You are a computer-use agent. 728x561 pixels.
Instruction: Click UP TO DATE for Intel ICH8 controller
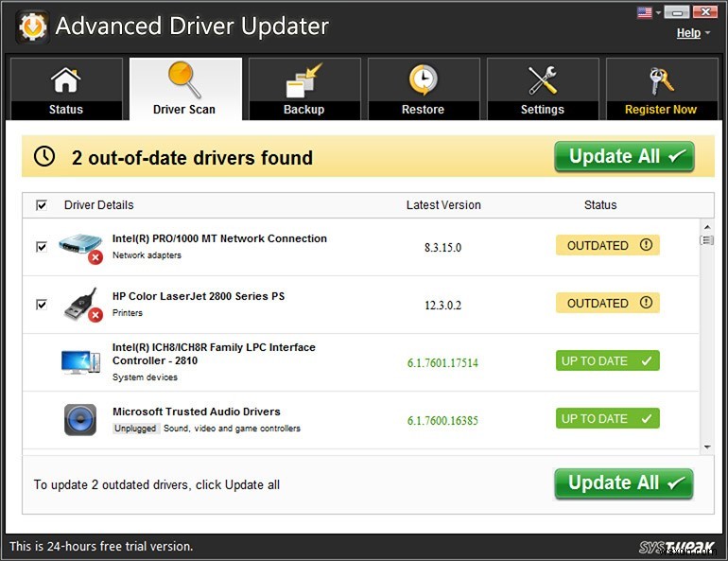608,360
